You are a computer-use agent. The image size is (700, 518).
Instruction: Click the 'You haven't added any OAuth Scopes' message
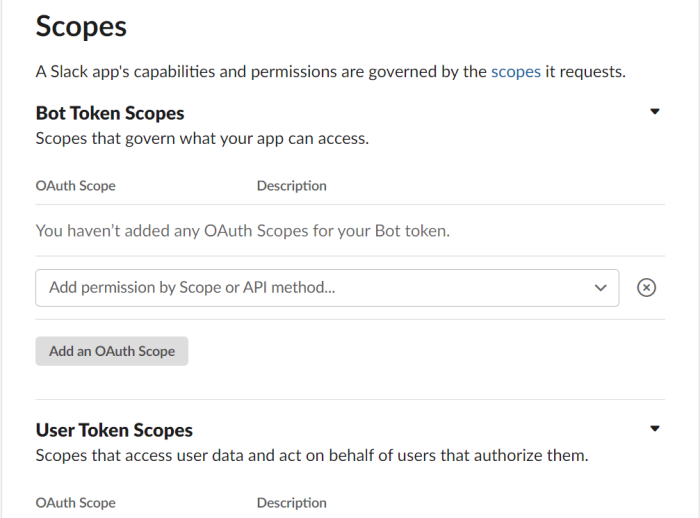(x=243, y=231)
